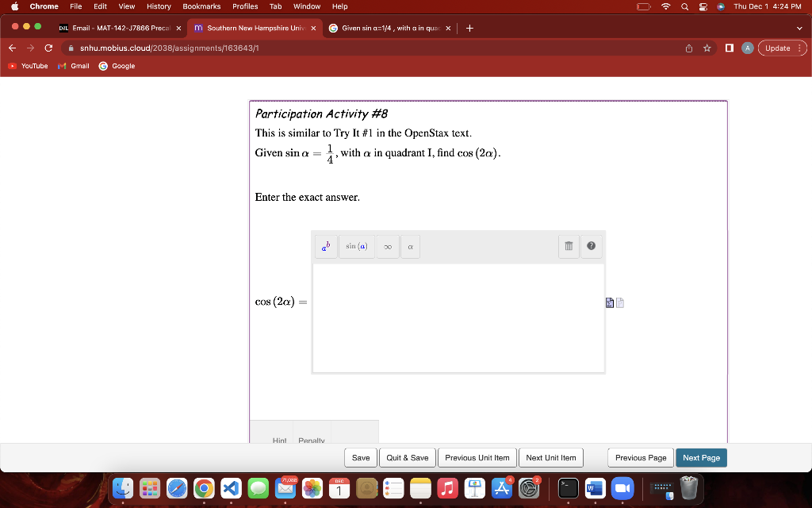This screenshot has height=508, width=812.
Task: Go to the Previous Page
Action: click(x=641, y=458)
